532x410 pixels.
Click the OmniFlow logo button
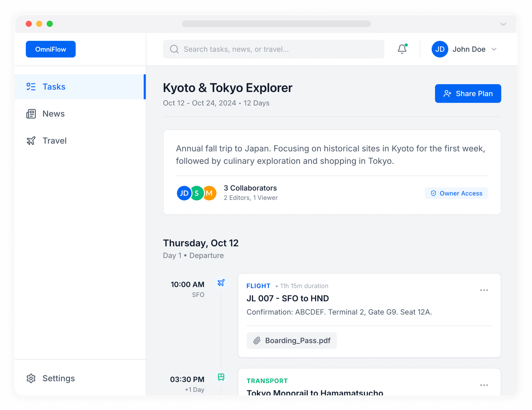[x=51, y=49]
